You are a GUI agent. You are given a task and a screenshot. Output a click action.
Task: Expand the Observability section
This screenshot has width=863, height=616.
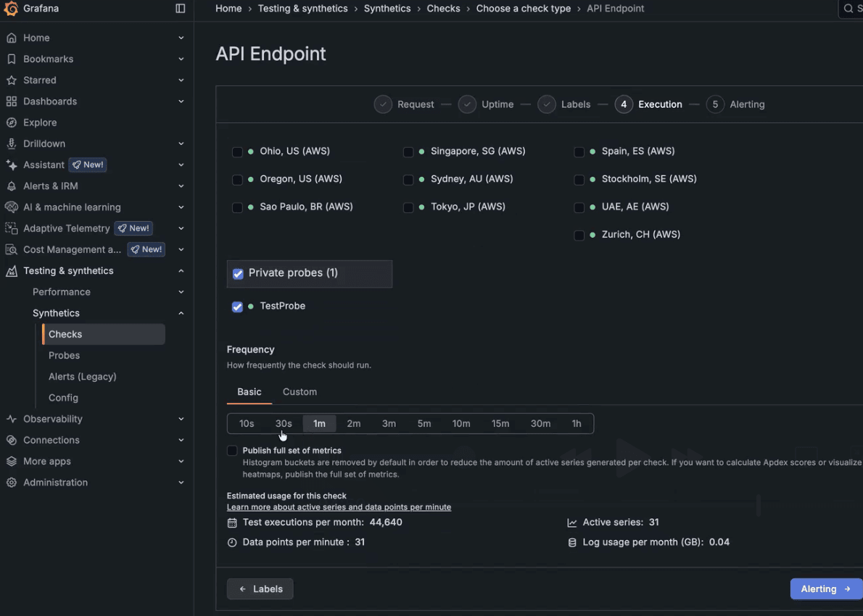(181, 419)
